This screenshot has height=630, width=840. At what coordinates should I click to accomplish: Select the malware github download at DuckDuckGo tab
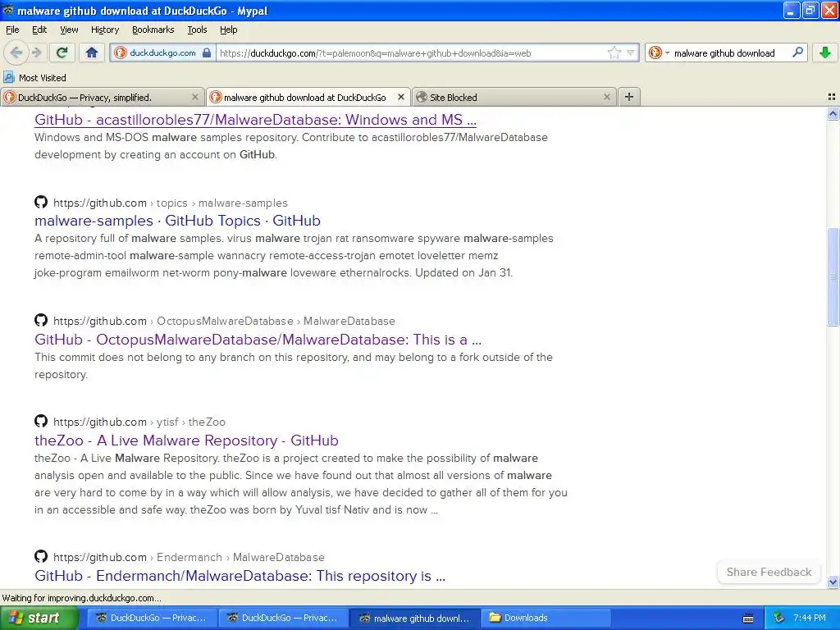(308, 97)
